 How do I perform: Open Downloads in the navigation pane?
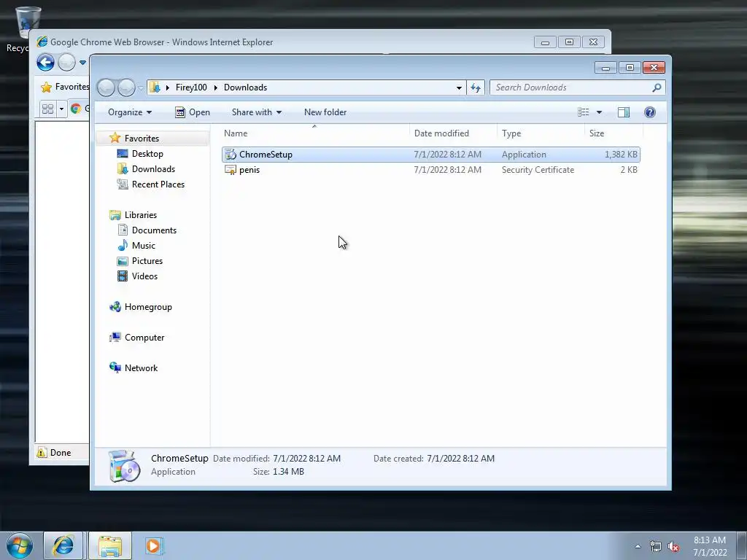[x=153, y=169]
